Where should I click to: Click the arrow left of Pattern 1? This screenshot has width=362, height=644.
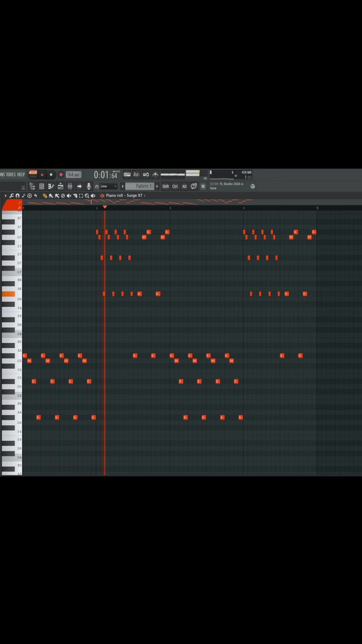click(122, 186)
